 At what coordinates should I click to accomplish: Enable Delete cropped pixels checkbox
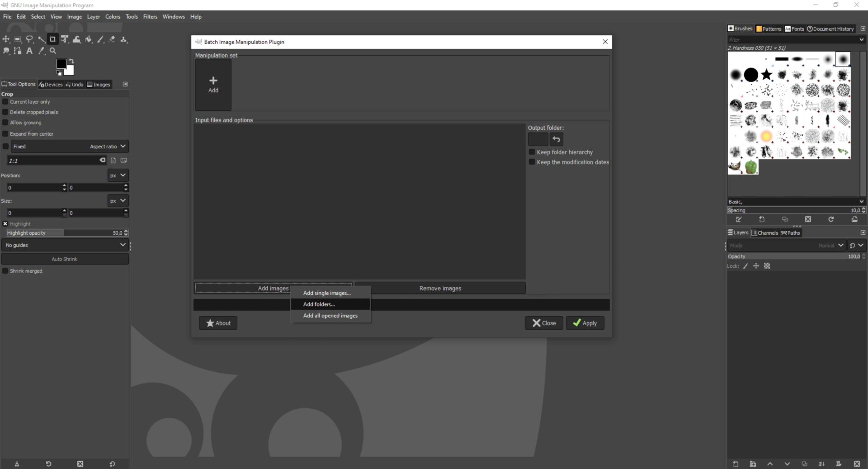click(5, 112)
